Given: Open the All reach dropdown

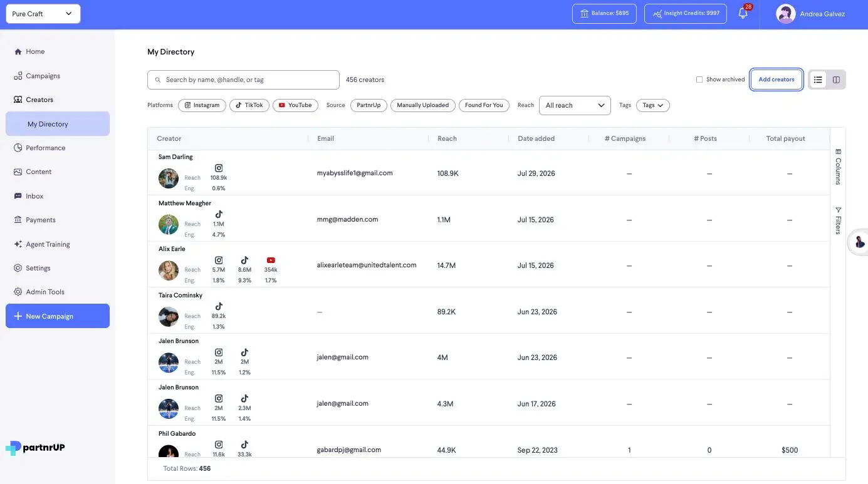Looking at the screenshot, I should 575,105.
